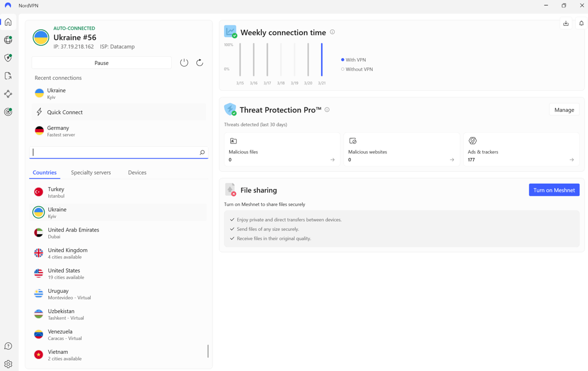
Task: Click the Weekly connection time chart icon
Action: (230, 32)
